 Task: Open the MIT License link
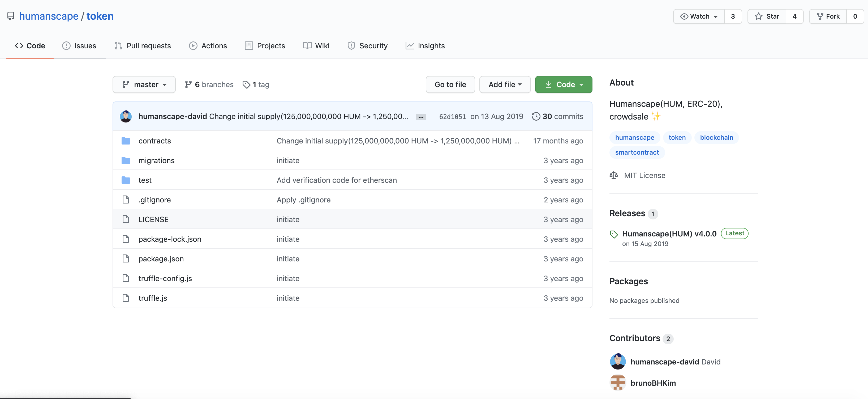[644, 175]
